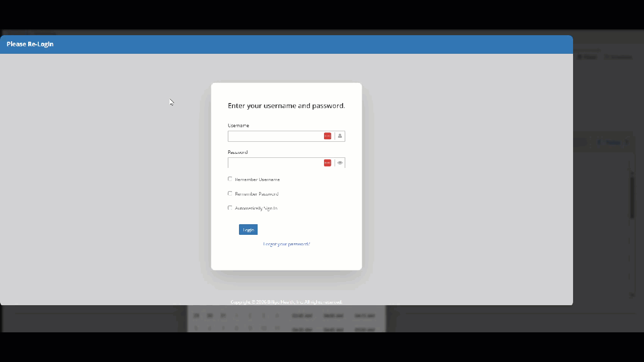Screen dimensions: 644x362
Task: Click the 'Enter your username and password' heading
Action: [x=286, y=106]
